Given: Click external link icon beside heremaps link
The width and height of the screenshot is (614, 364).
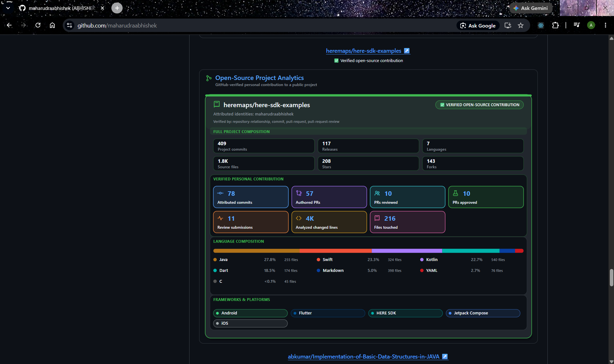Looking at the screenshot, I should coord(407,51).
